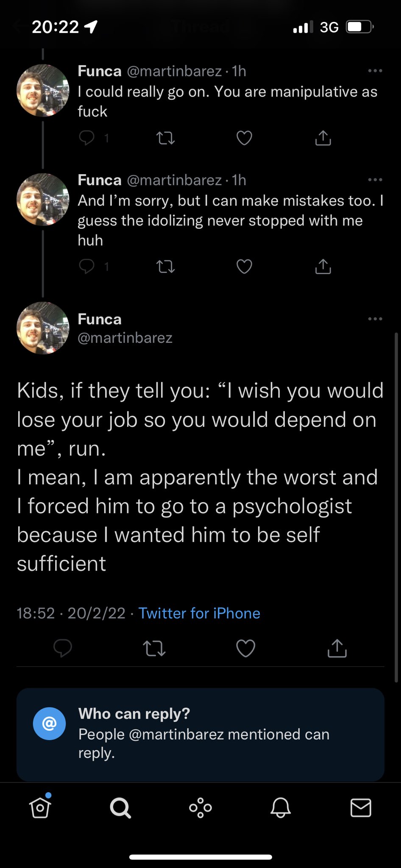Open the Notifications bell tab

point(281,808)
